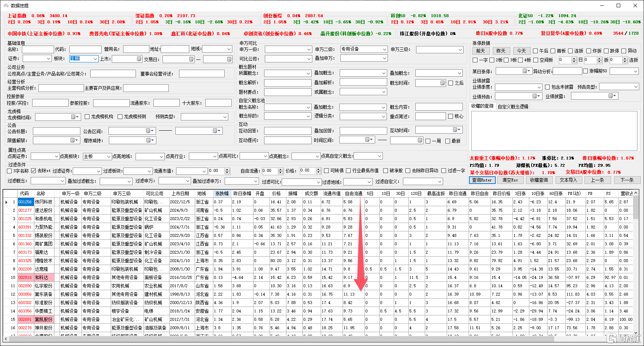Toggle the 一字 checkbox in 涨停数据

475,60
